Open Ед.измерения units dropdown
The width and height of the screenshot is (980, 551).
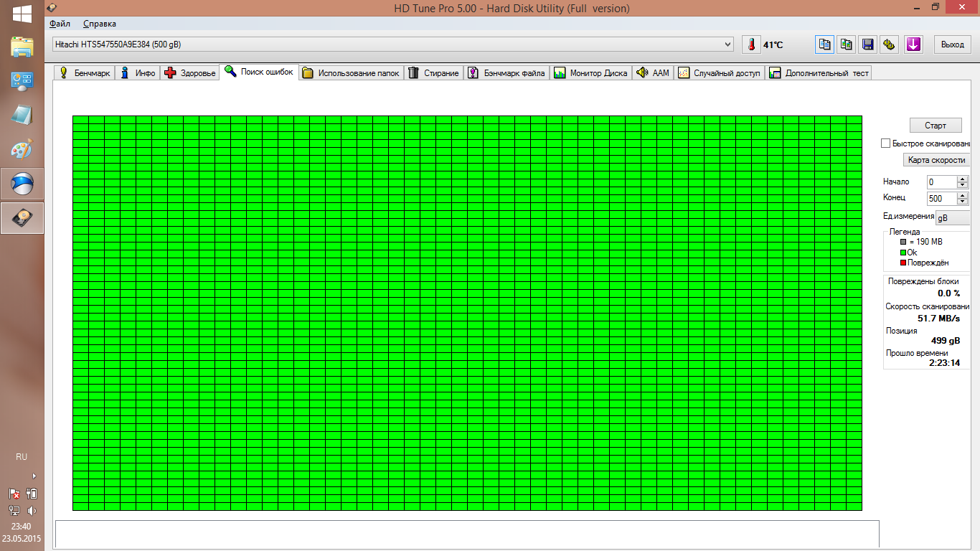(x=952, y=218)
